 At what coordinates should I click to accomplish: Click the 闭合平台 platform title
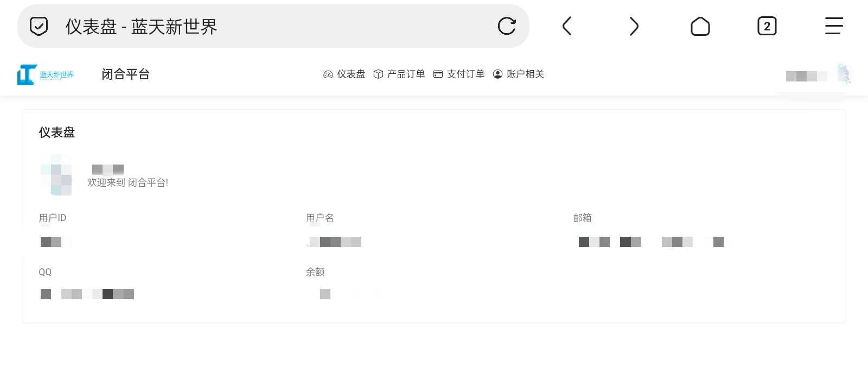(125, 74)
